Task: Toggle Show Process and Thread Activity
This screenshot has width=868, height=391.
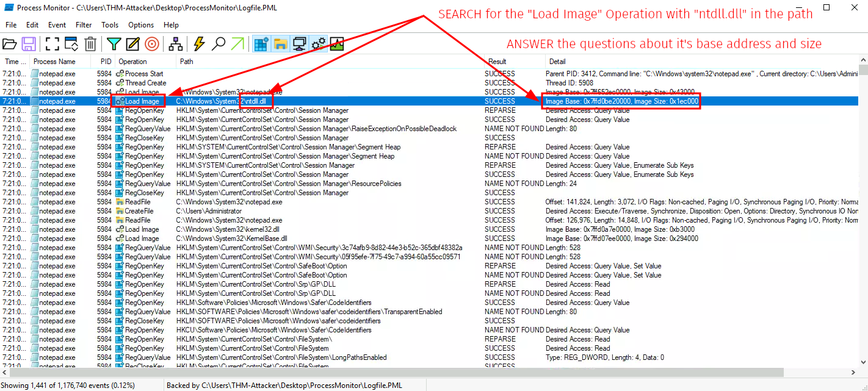Action: tap(318, 44)
